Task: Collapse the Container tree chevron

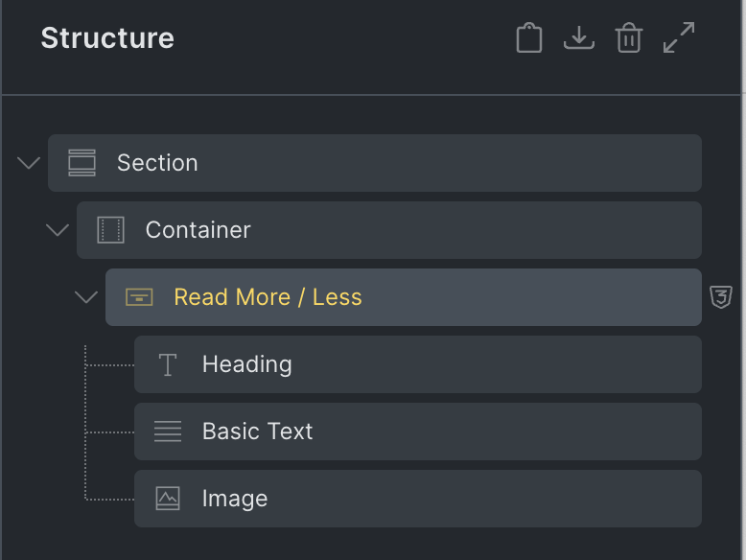Action: click(58, 230)
